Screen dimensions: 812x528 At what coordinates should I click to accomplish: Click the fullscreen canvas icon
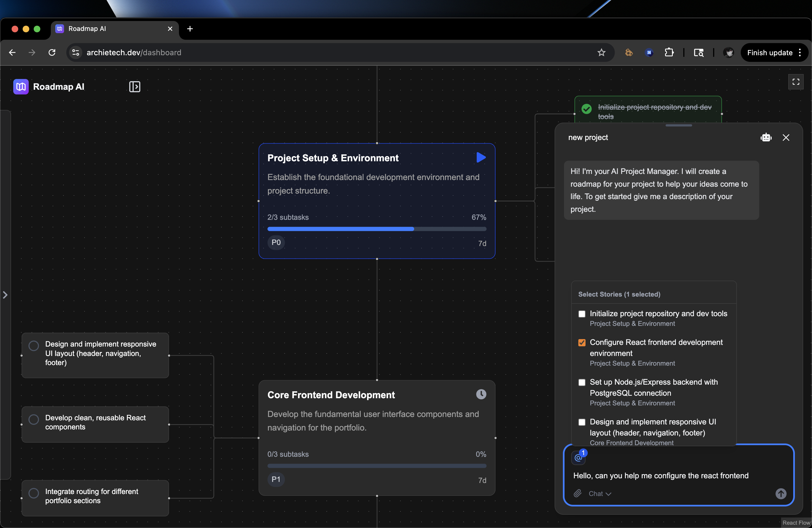pos(796,82)
